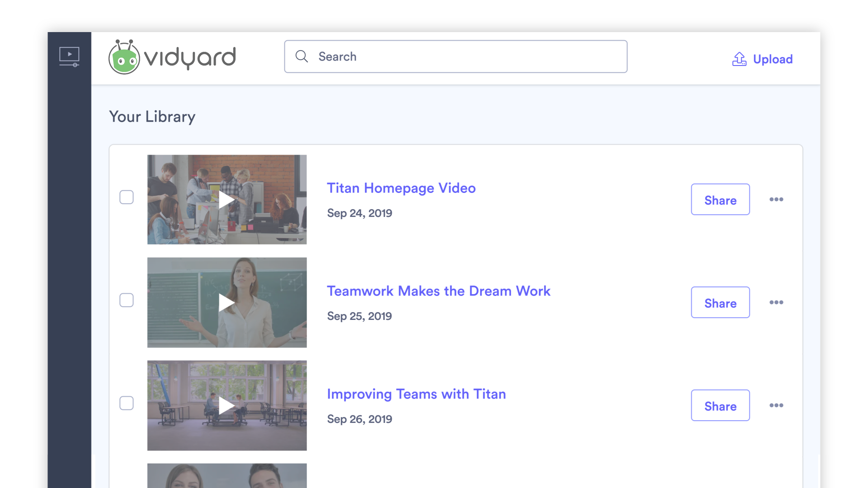Image resolution: width=868 pixels, height=488 pixels.
Task: Open the Teamwork Makes the Dream Work link
Action: [439, 291]
